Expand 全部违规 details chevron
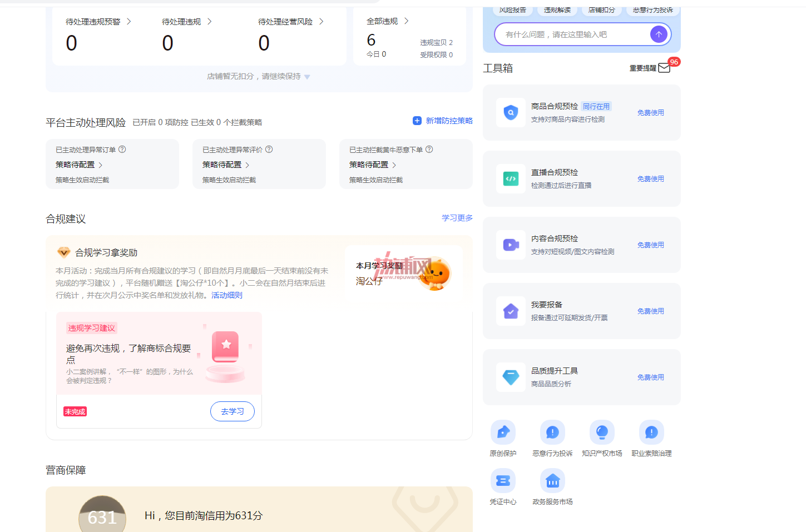This screenshot has height=532, width=806. 406,21
